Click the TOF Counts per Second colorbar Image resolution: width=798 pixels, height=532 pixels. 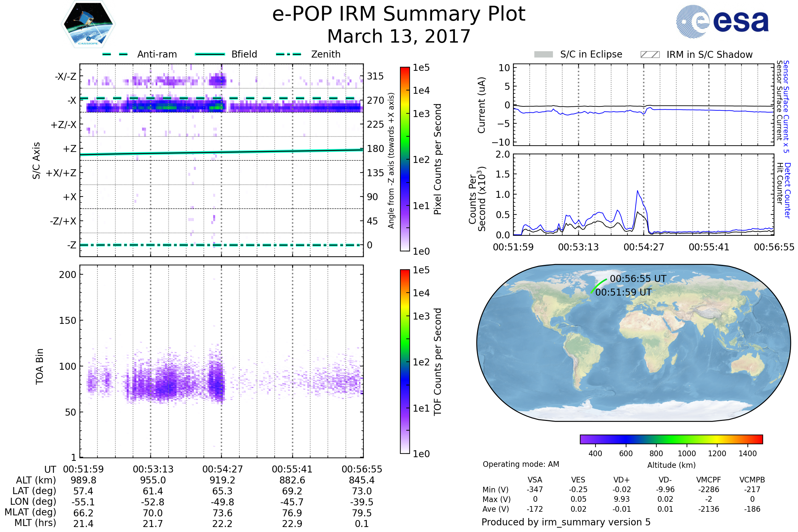(405, 361)
